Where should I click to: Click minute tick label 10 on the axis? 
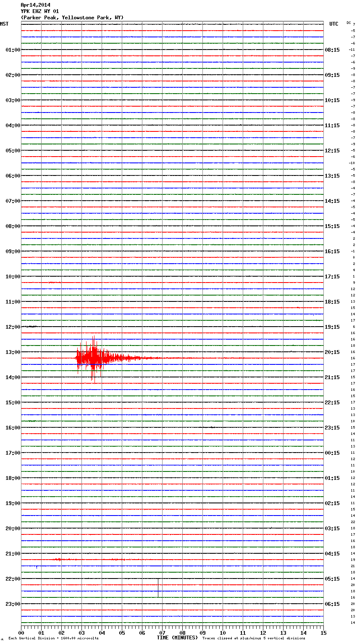223,633
